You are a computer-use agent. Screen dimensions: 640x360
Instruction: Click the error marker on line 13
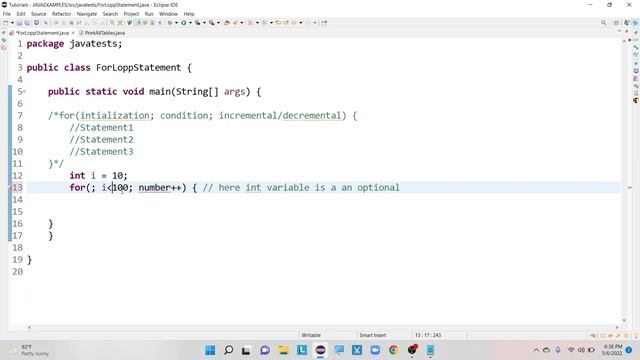10,188
